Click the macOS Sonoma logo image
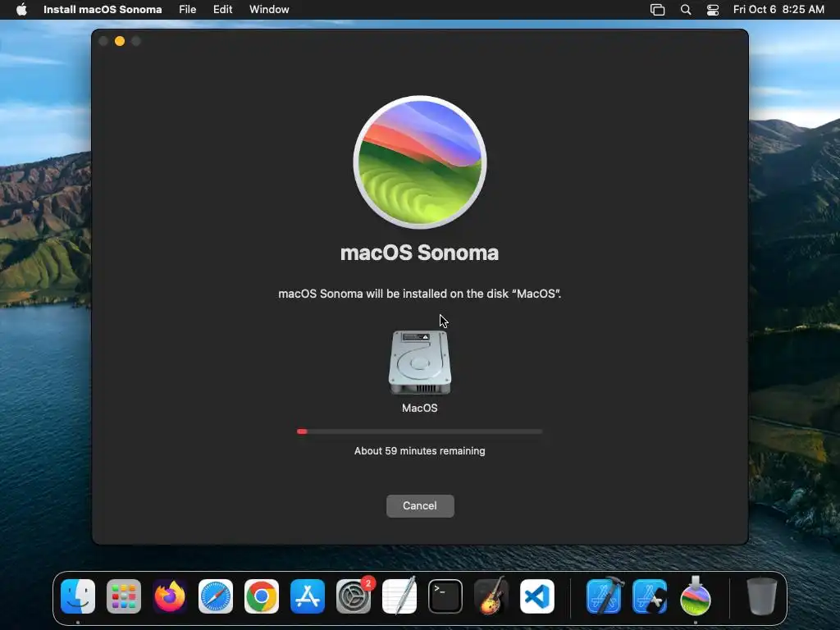Viewport: 840px width, 630px height. coord(420,162)
